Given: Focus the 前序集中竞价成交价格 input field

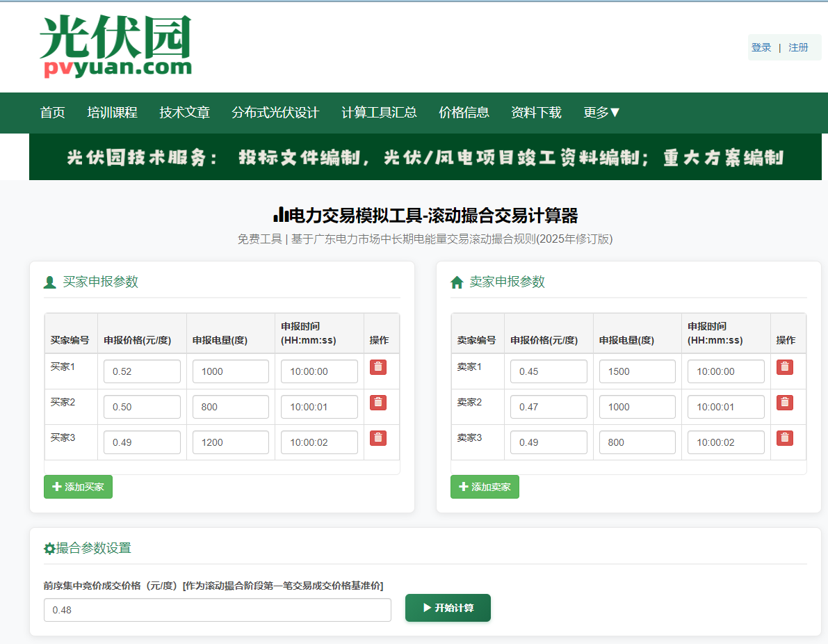Looking at the screenshot, I should (217, 610).
